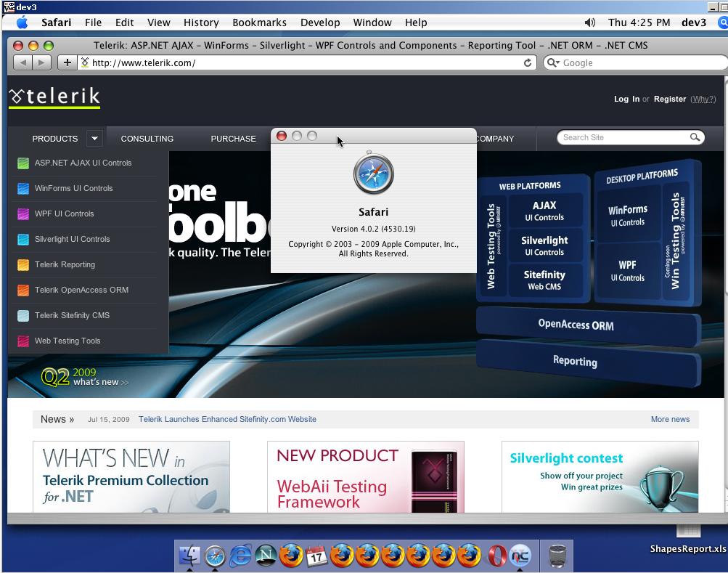The width and height of the screenshot is (728, 573).
Task: Go forward with the Safari forward arrow
Action: point(42,62)
